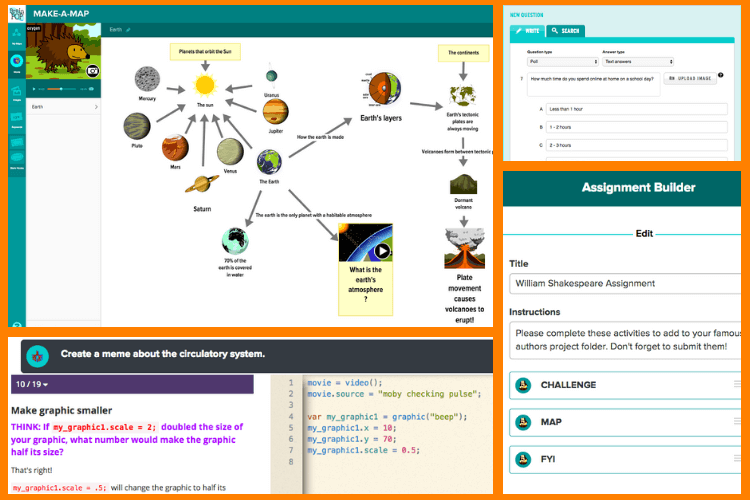Switch to the Search tab in New Question

pyautogui.click(x=565, y=31)
